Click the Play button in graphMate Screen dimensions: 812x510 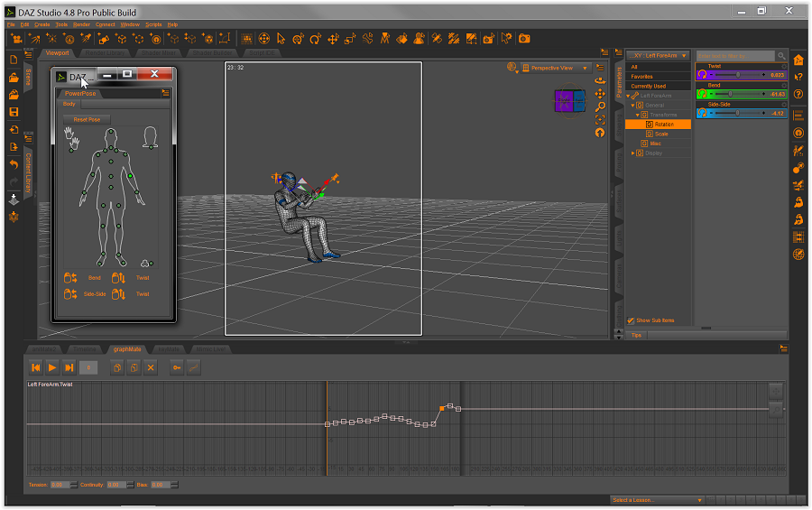52,367
